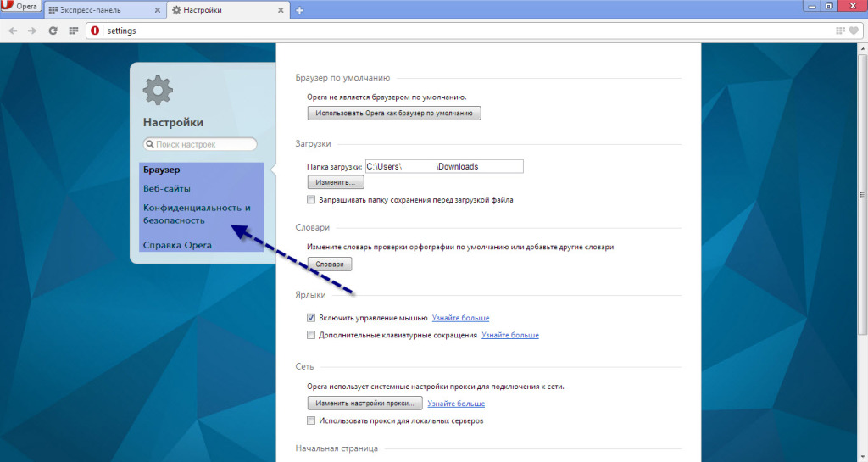
Task: Open Веб-сайты settings section
Action: [x=167, y=189]
